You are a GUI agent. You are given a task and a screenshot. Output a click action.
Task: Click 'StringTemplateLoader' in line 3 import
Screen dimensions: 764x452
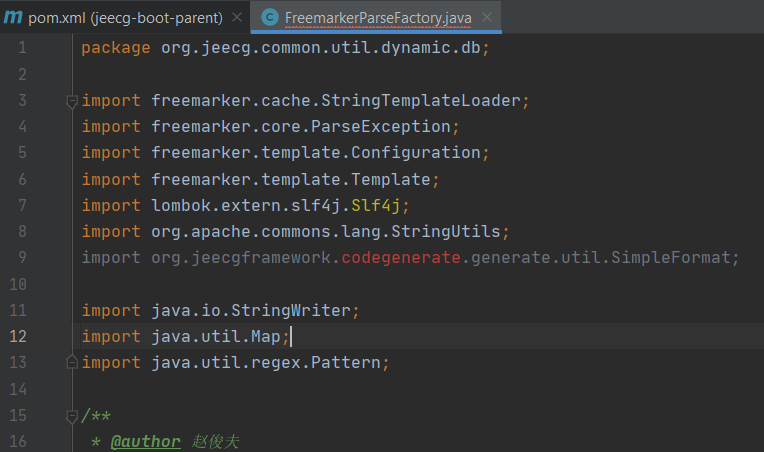pyautogui.click(x=421, y=100)
